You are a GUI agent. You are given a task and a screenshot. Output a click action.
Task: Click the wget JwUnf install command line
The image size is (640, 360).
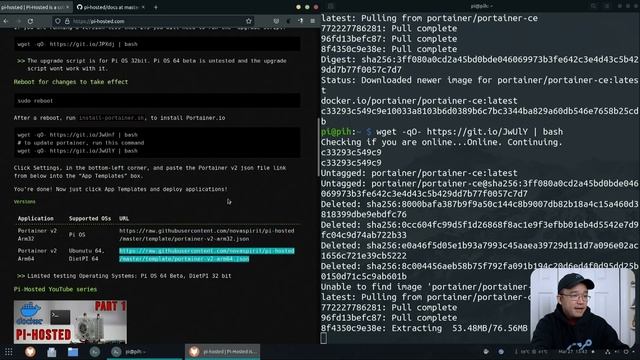tap(77, 134)
